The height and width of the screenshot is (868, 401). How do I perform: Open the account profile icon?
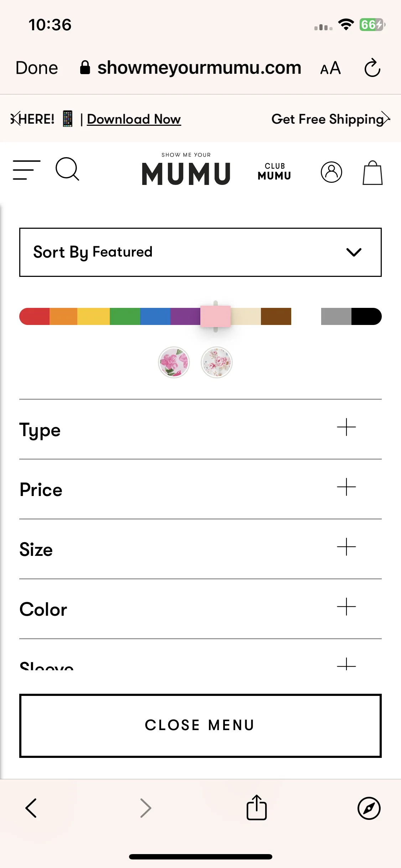click(x=331, y=172)
